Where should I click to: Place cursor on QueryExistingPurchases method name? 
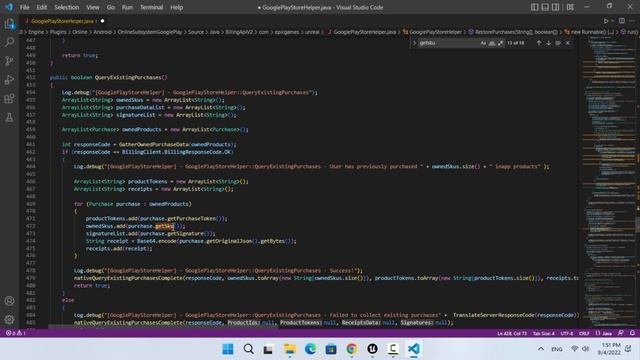(x=128, y=78)
